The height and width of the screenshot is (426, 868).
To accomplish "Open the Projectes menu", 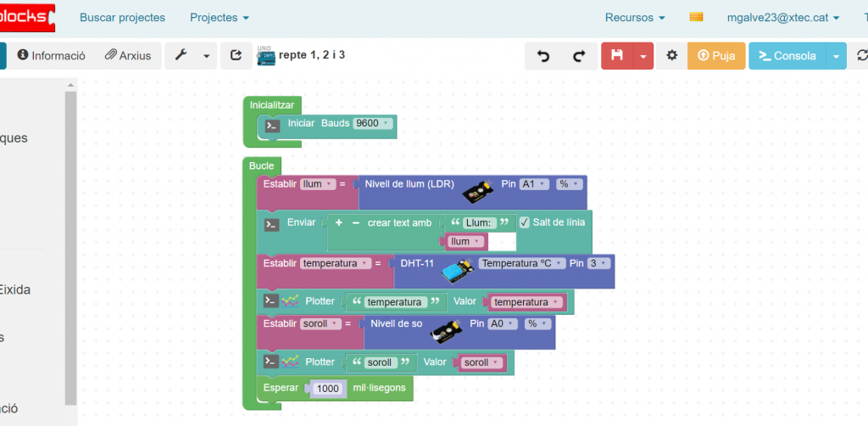I will click(220, 17).
